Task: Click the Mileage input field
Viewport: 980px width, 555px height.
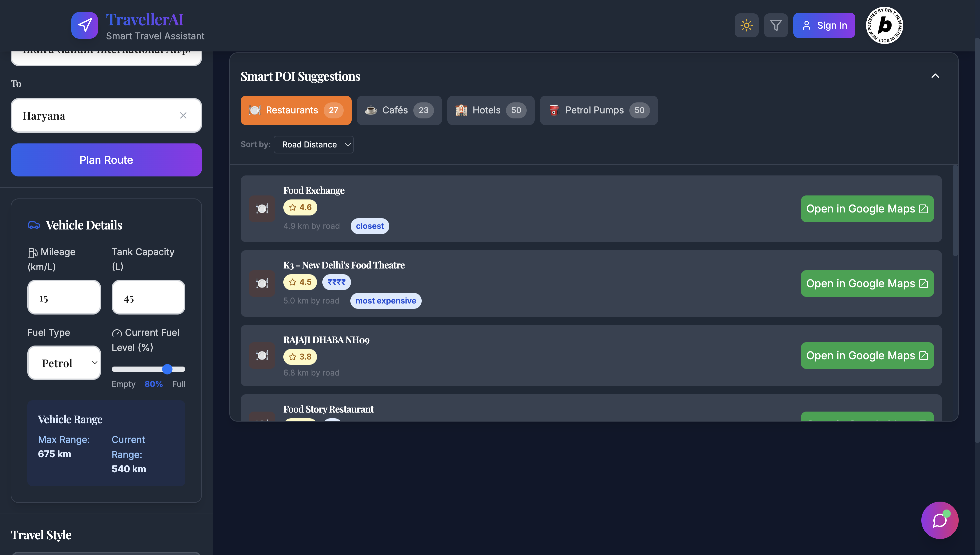Action: coord(64,298)
